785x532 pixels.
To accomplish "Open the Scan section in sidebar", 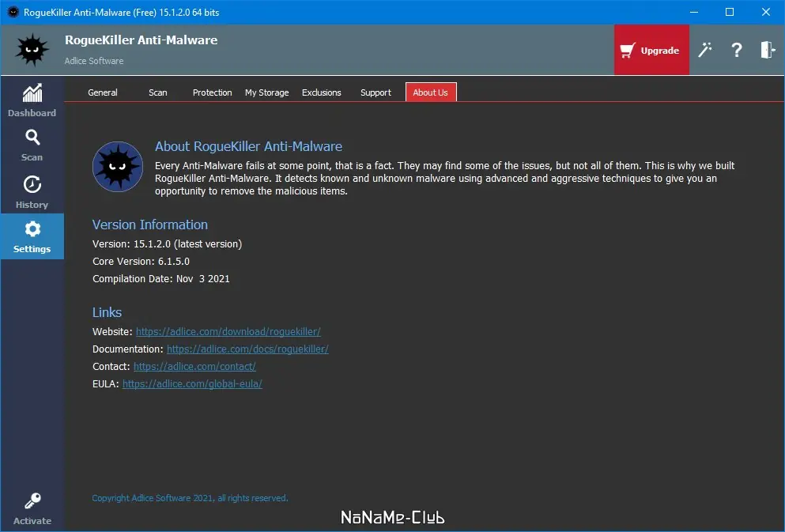I will click(32, 145).
